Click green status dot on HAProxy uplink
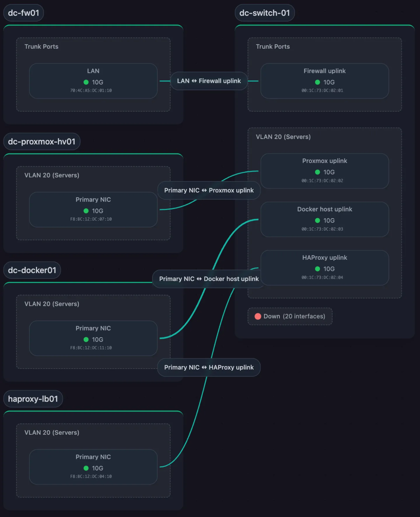420x517 pixels. 317,269
